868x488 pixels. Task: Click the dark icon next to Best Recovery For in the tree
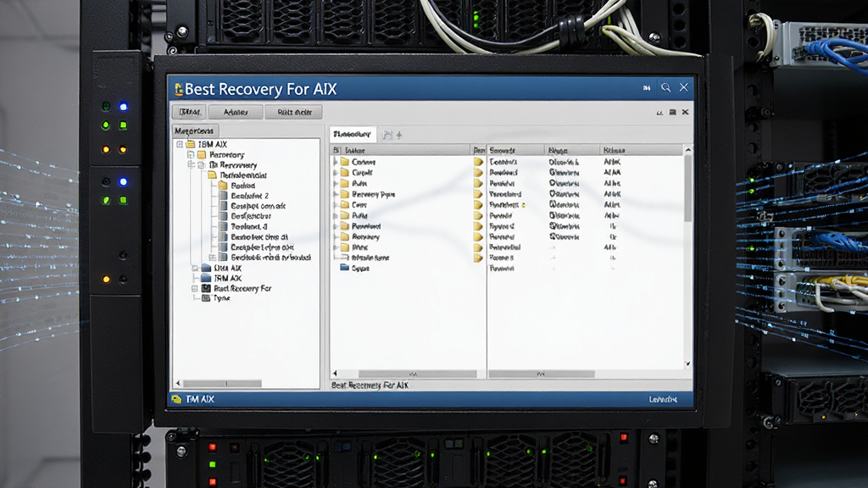[206, 288]
